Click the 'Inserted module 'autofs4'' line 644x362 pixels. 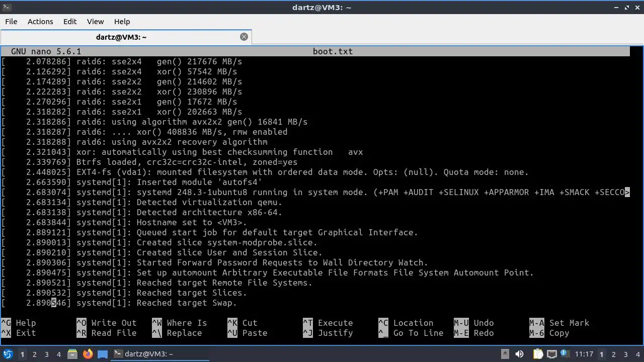click(132, 182)
